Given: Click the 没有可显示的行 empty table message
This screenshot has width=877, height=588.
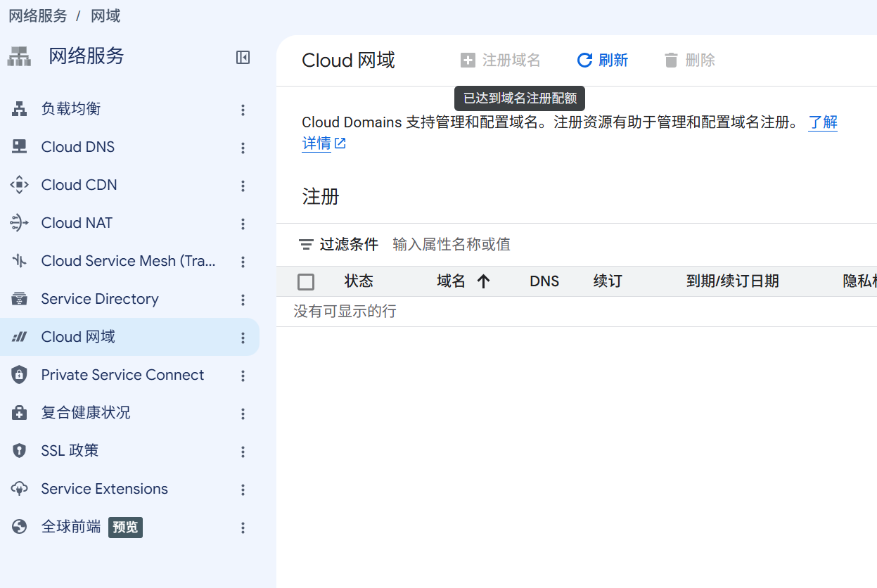Looking at the screenshot, I should [x=345, y=312].
